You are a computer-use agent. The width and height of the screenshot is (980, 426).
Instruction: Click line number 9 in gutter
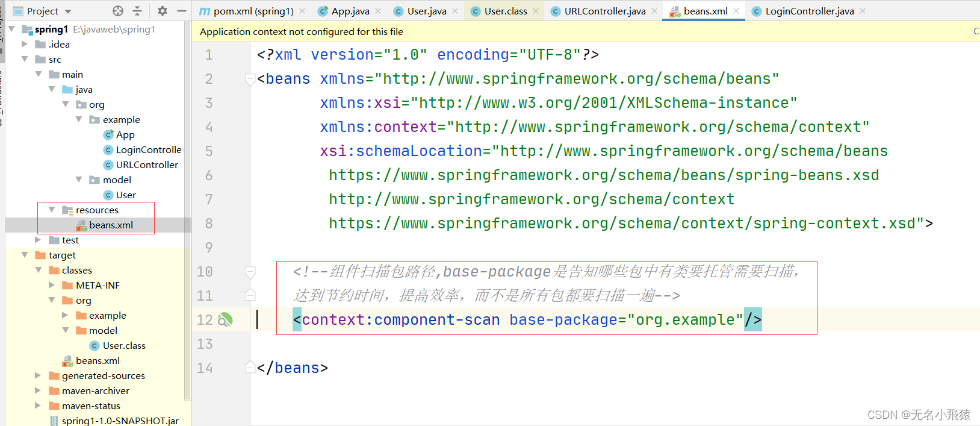[x=209, y=248]
